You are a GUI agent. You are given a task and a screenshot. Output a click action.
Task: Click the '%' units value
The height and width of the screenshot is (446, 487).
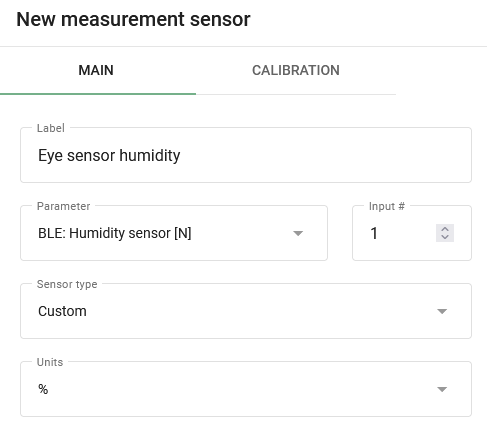coord(43,389)
